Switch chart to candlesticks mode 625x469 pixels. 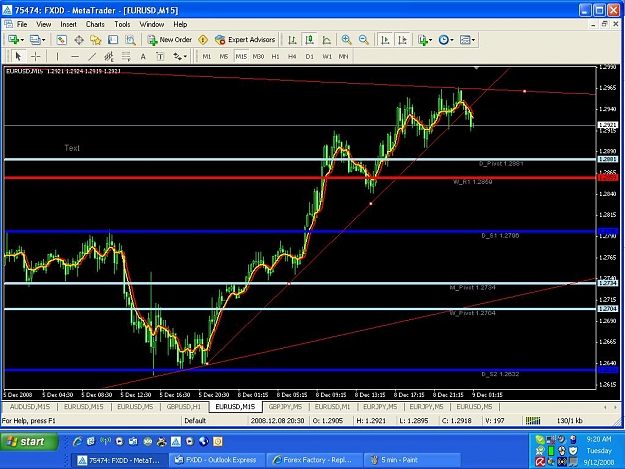[x=309, y=40]
